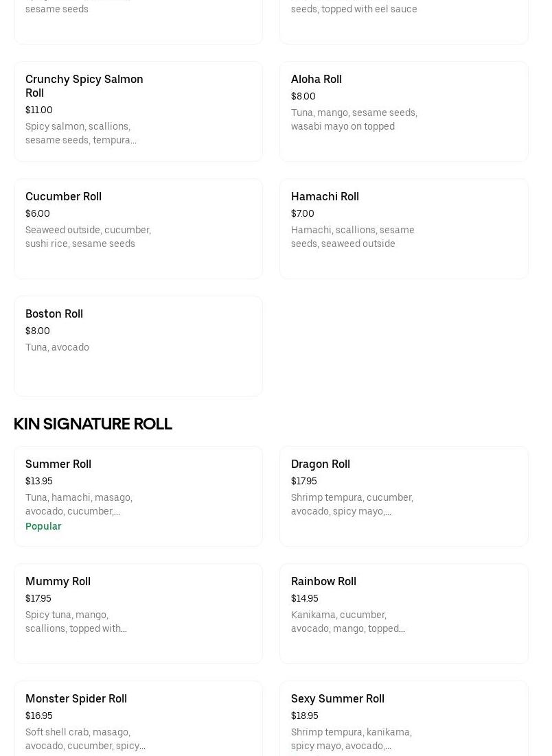Select the Aloha Roll menu card
552x756 pixels.
point(404,111)
